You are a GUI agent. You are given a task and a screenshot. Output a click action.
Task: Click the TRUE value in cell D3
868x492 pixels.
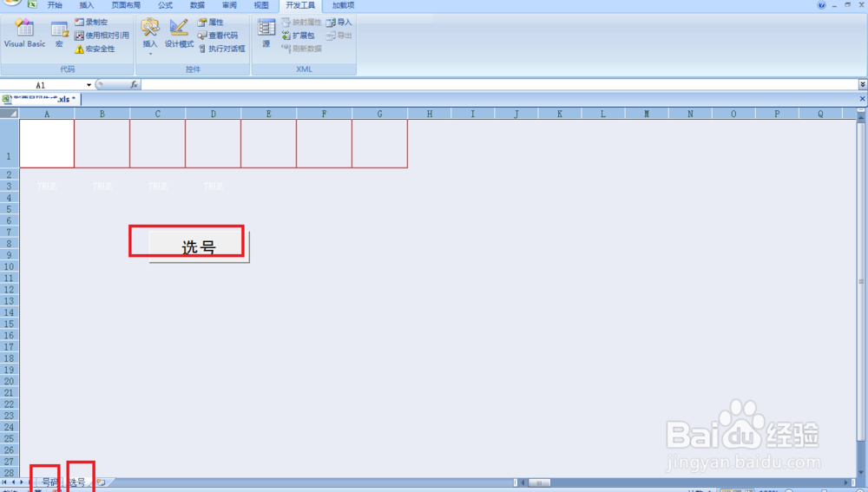click(214, 187)
